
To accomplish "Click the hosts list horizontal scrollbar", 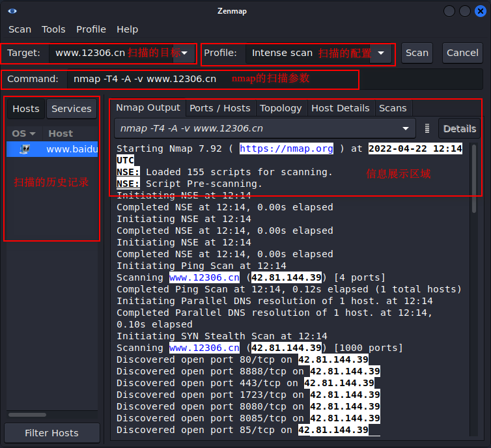I will [27, 415].
